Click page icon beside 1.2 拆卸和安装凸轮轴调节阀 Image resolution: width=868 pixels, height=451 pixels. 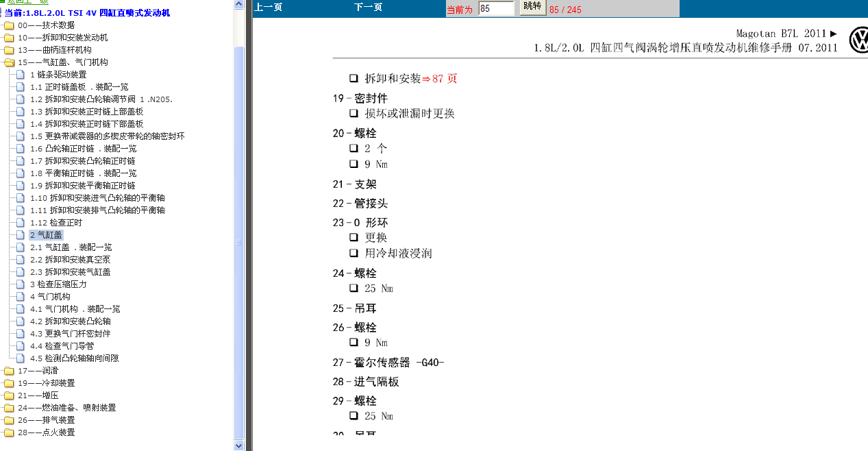click(21, 99)
